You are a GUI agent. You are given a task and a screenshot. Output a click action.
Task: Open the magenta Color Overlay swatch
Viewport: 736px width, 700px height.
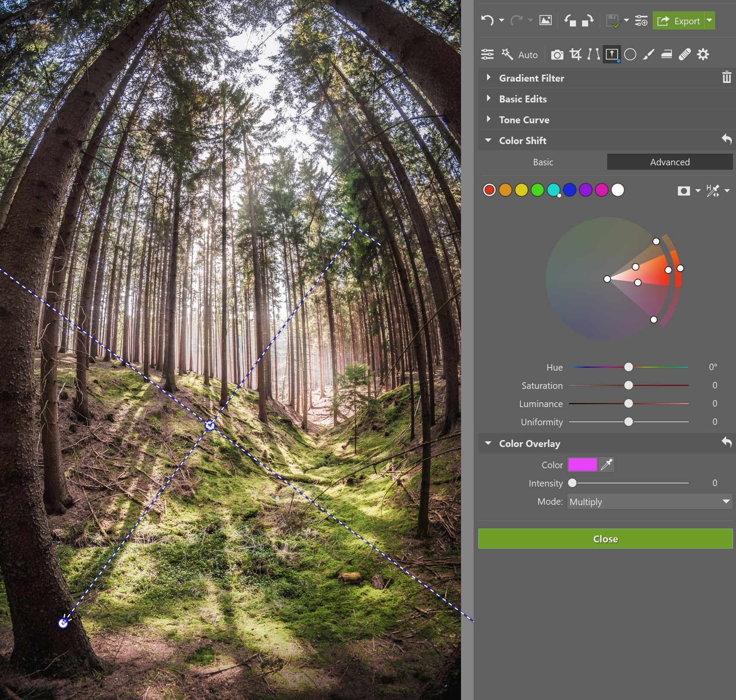(582, 465)
